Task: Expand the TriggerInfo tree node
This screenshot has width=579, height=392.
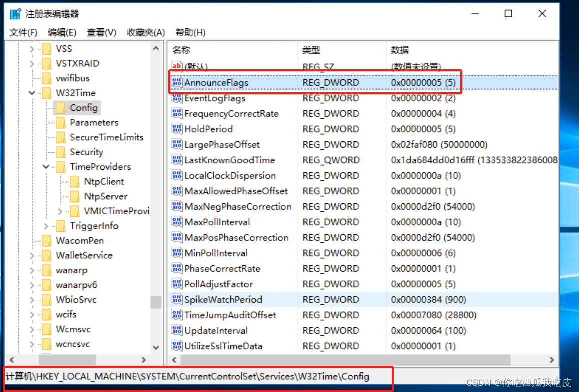Action: click(x=45, y=226)
